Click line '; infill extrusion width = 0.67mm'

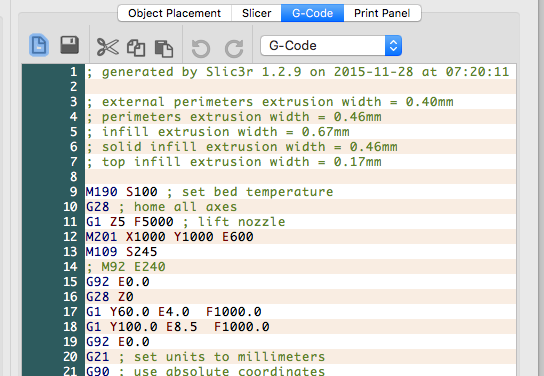click(x=218, y=131)
